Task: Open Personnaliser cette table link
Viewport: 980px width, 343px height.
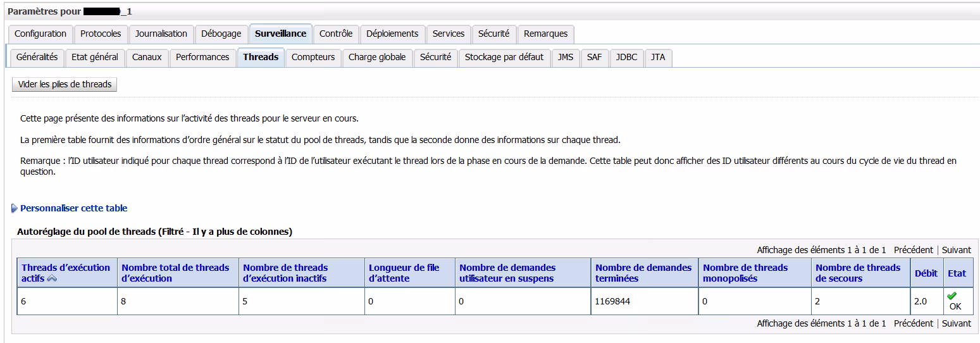Action: (x=73, y=208)
